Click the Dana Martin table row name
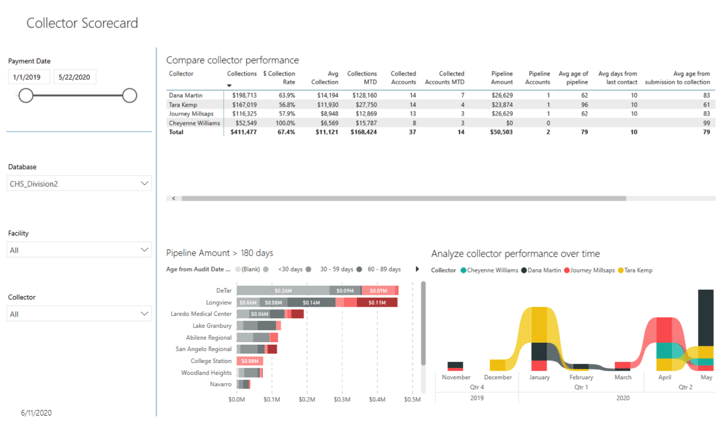The width and height of the screenshot is (716, 422). click(185, 95)
